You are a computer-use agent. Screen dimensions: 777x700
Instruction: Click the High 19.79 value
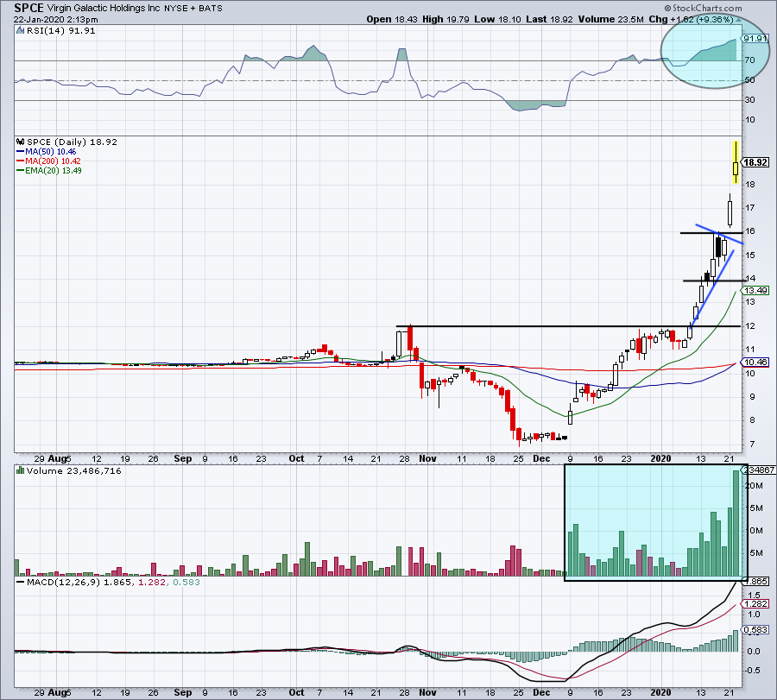(445, 19)
